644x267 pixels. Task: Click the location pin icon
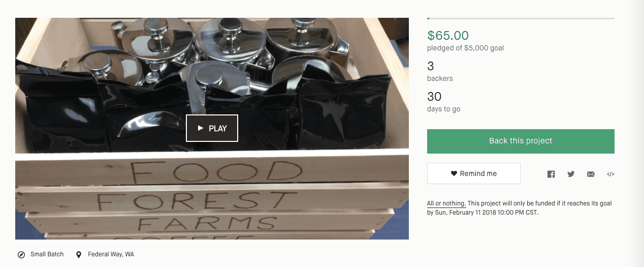click(79, 254)
